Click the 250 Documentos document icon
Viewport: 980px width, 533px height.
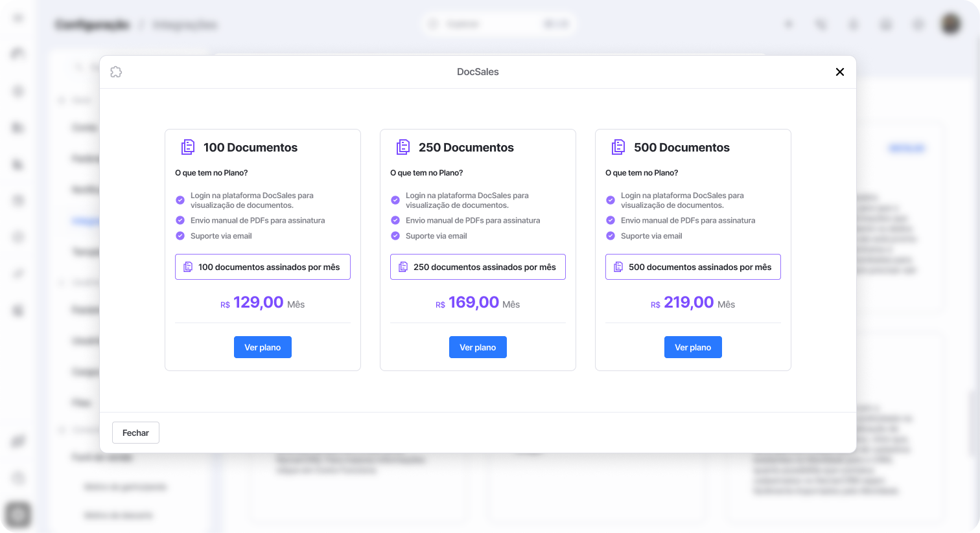tap(403, 147)
